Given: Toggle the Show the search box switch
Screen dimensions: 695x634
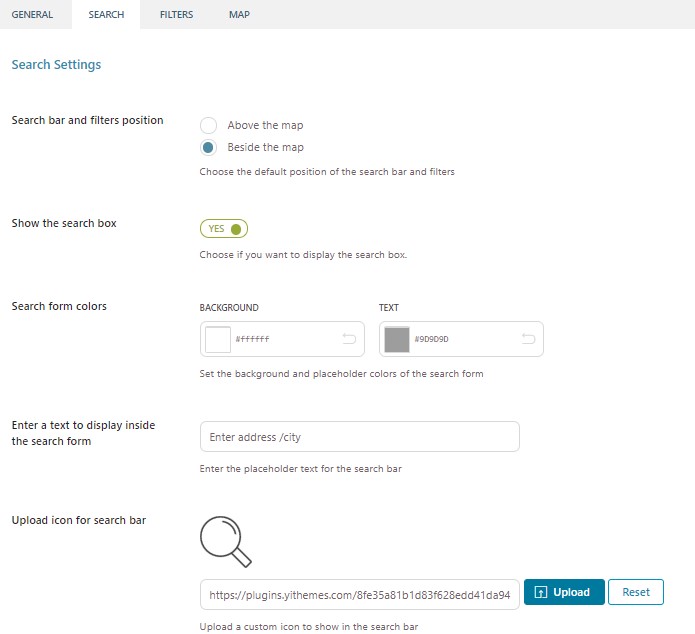Looking at the screenshot, I should (224, 229).
